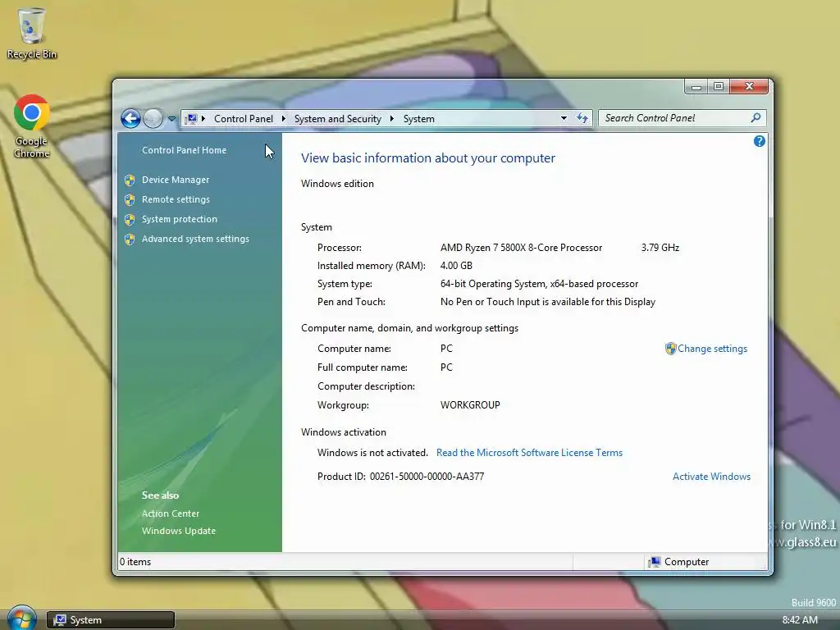Image resolution: width=840 pixels, height=630 pixels.
Task: Open Device Manager from the sidebar
Action: click(176, 180)
